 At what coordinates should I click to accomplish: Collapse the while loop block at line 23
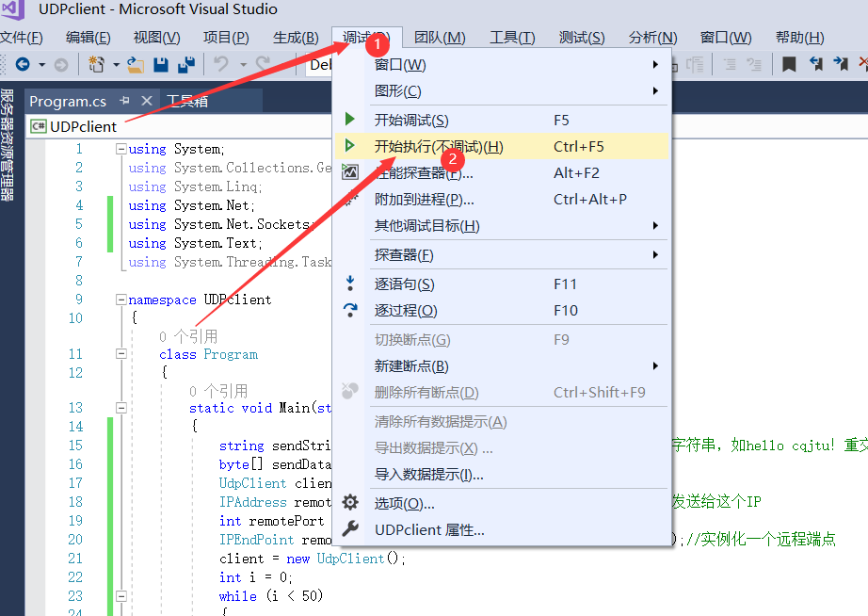click(121, 596)
